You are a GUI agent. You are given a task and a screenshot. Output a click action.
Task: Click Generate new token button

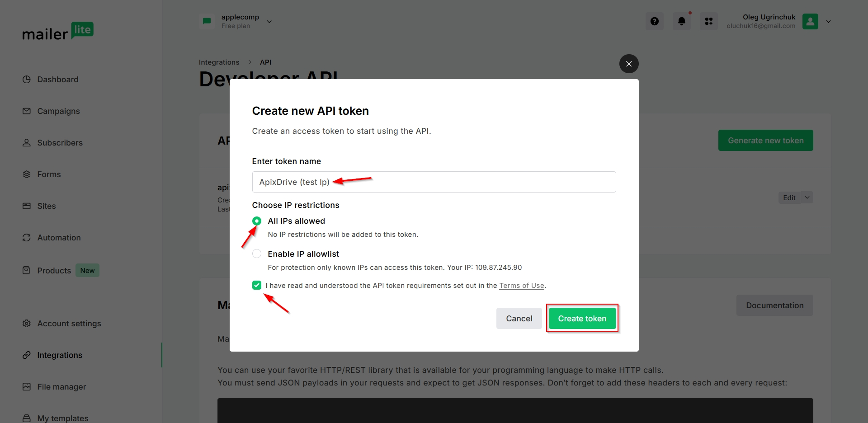pyautogui.click(x=766, y=141)
